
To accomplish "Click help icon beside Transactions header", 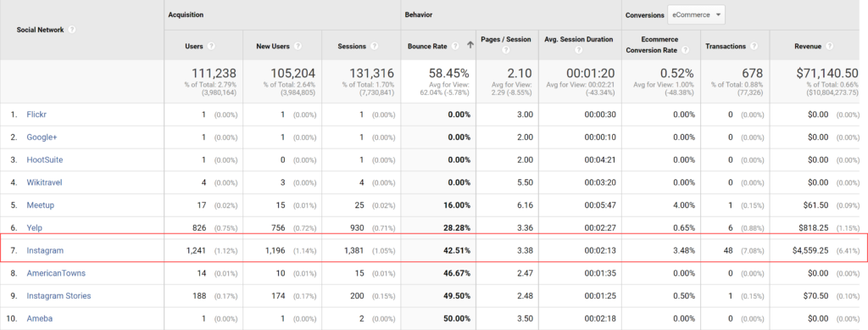I will (754, 47).
